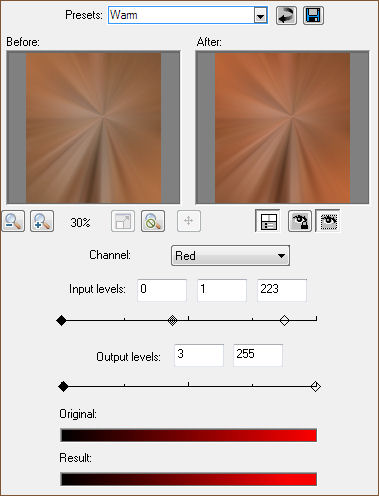Click the gray midtone input slider diamond
379x496 pixels.
[172, 321]
